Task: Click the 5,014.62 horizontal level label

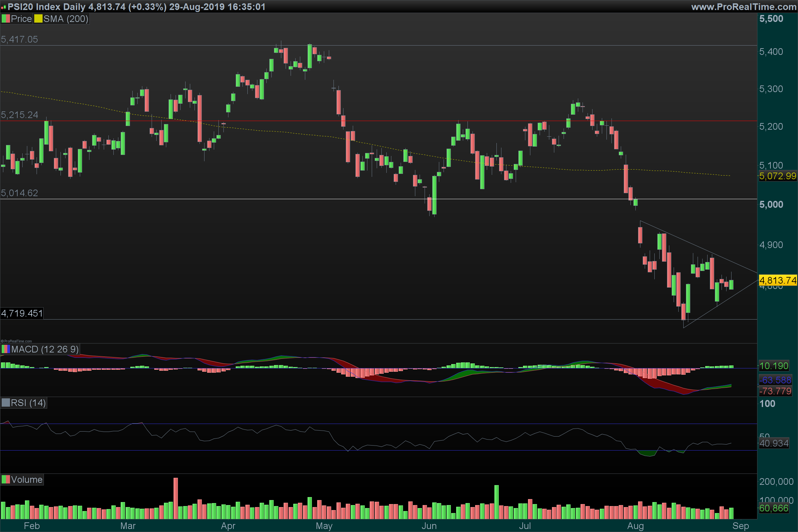Action: [x=19, y=193]
